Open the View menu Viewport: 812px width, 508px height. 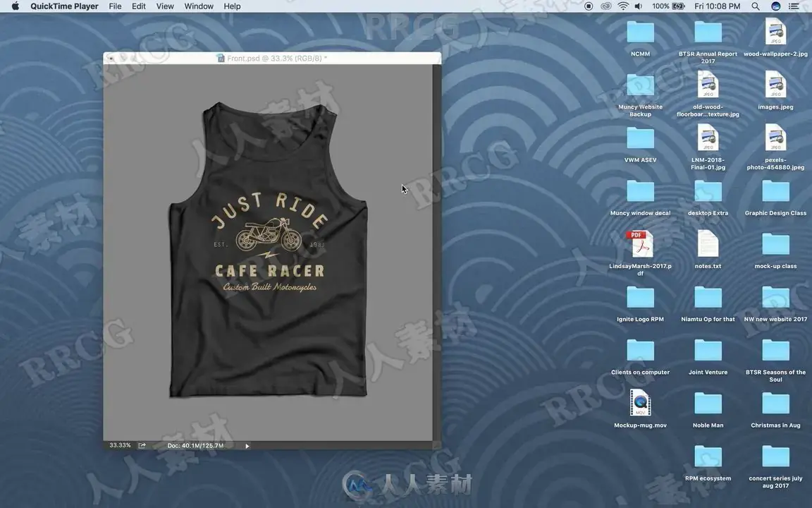tap(165, 6)
